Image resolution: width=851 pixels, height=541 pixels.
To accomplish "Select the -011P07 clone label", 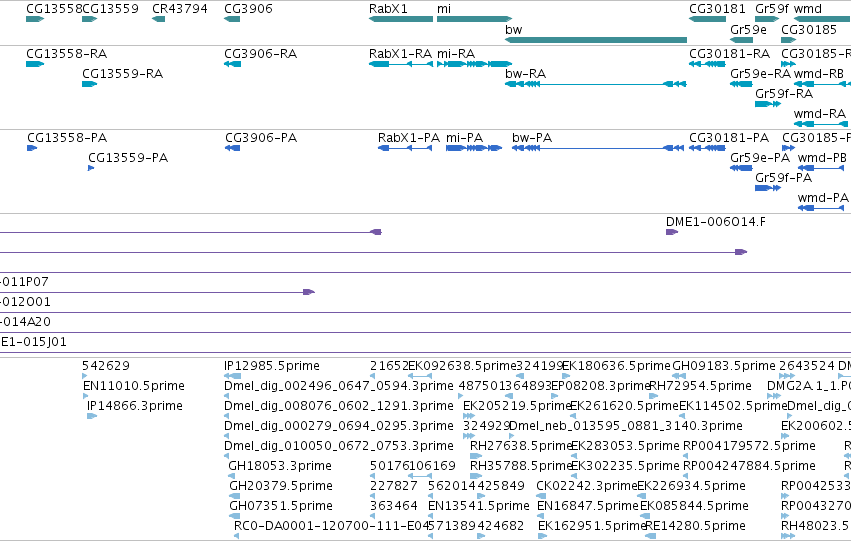I will point(24,282).
